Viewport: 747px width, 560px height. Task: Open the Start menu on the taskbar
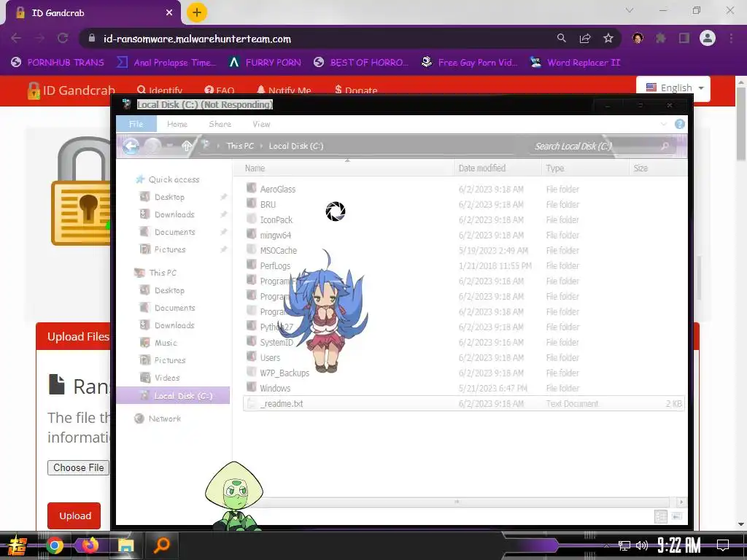tap(18, 545)
